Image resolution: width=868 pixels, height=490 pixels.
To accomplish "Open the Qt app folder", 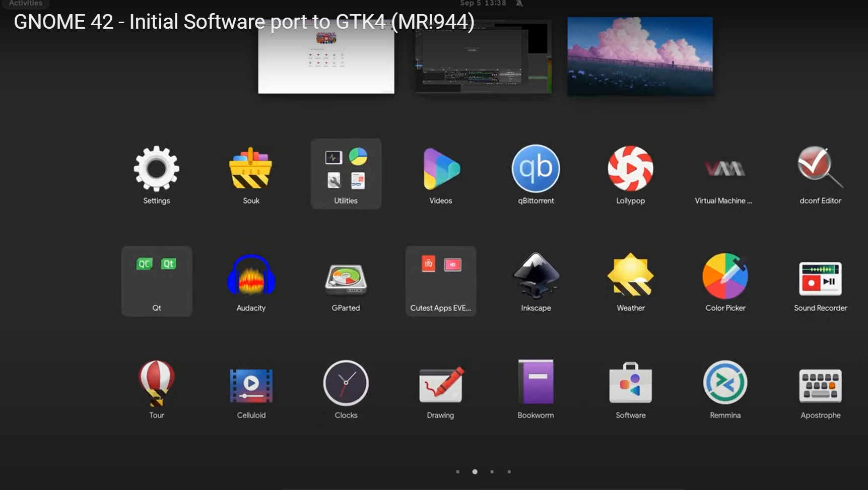I will (157, 281).
